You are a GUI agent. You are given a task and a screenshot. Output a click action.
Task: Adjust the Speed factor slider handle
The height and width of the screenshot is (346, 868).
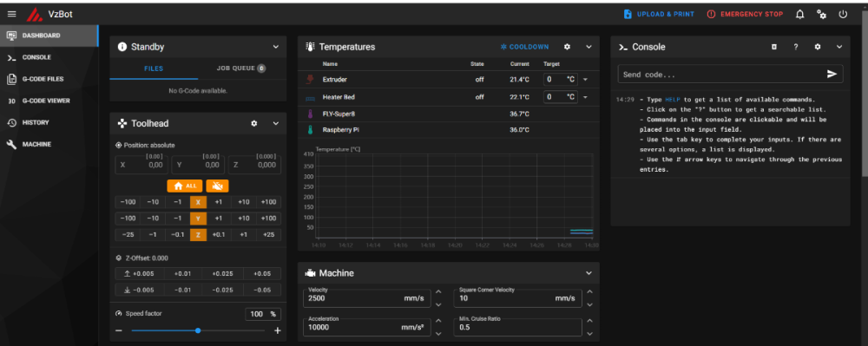(x=198, y=330)
